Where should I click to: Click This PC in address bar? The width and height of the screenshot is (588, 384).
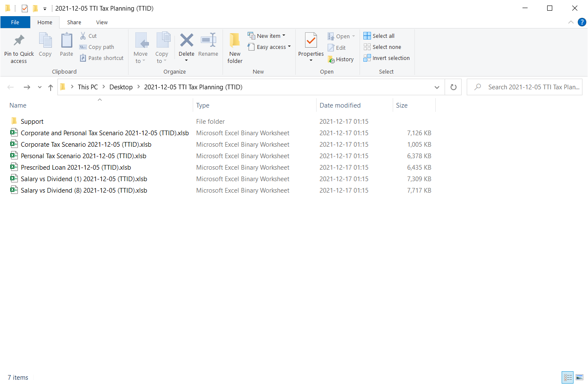(x=88, y=87)
